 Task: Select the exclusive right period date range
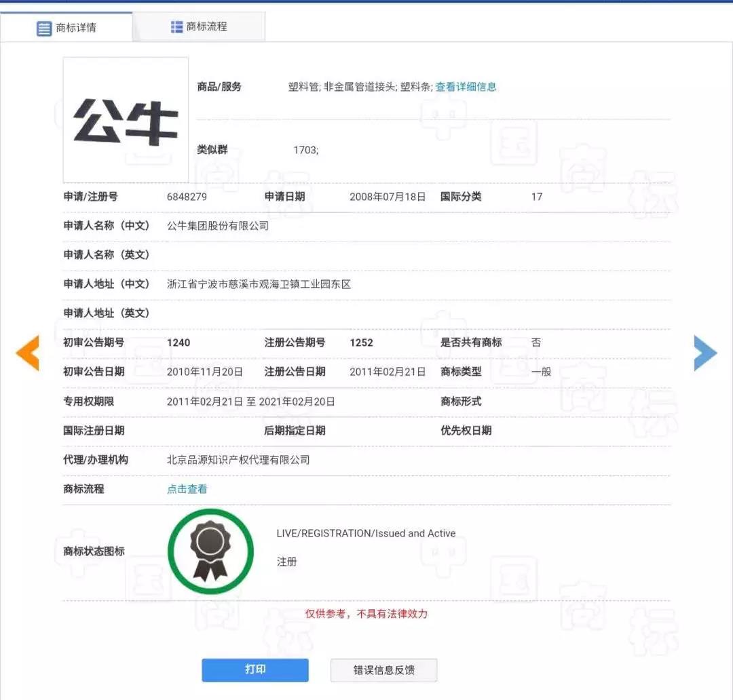point(251,402)
